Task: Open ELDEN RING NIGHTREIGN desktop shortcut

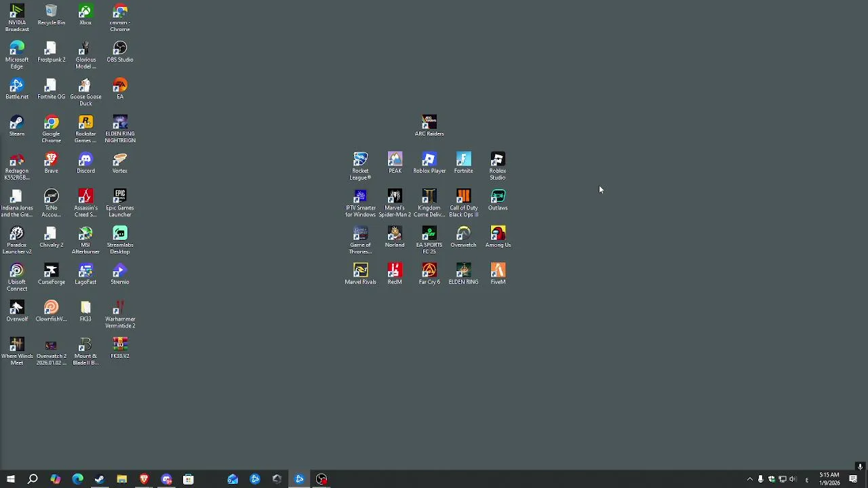Action: (x=120, y=129)
